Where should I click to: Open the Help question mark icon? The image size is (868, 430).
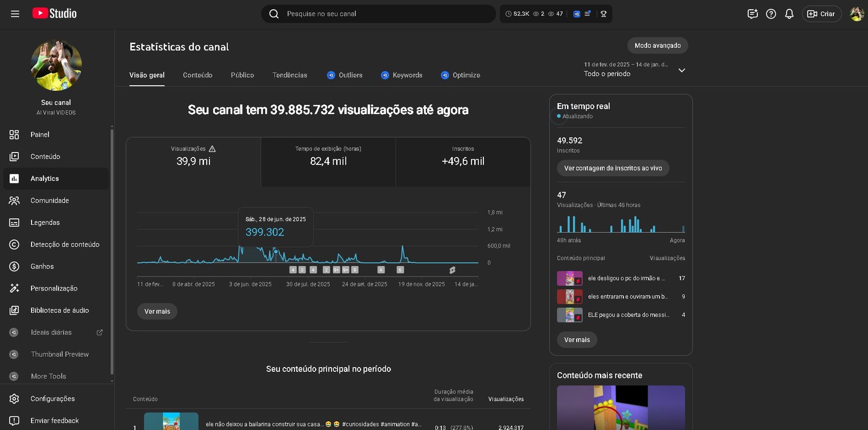[771, 14]
